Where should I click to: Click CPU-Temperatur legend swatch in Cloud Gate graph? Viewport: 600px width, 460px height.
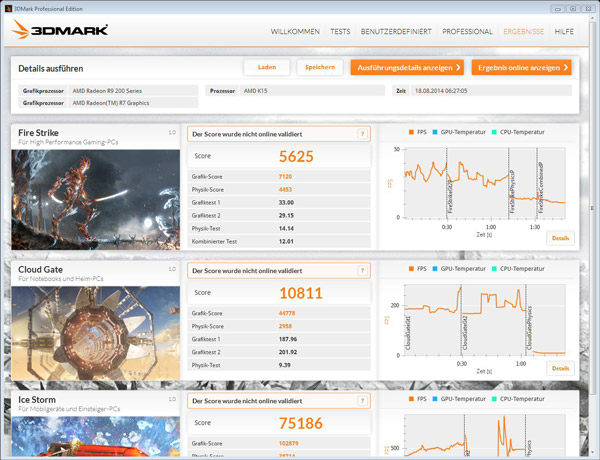pyautogui.click(x=494, y=269)
